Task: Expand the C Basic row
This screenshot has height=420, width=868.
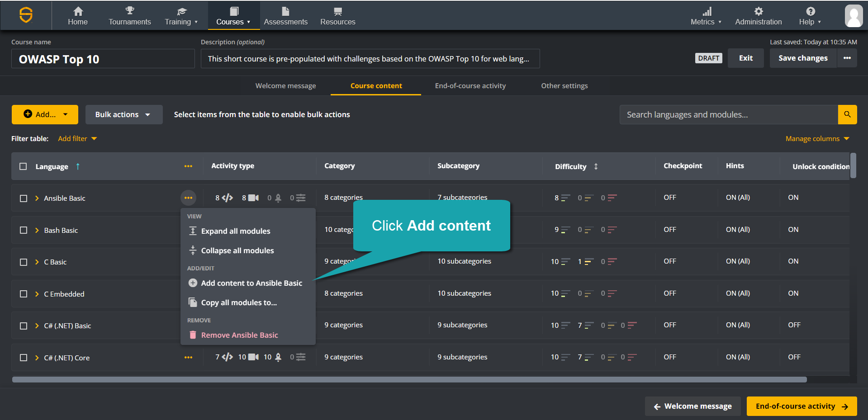Action: click(x=37, y=262)
